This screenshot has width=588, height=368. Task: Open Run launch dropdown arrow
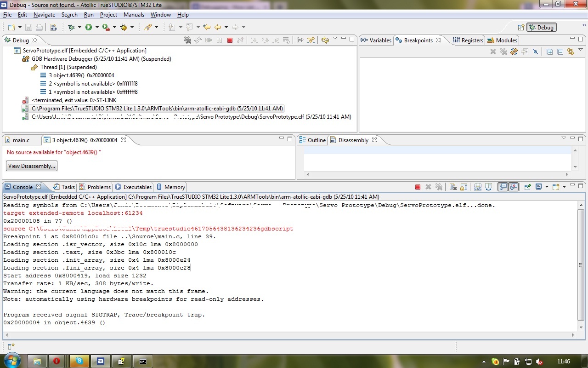pyautogui.click(x=97, y=27)
